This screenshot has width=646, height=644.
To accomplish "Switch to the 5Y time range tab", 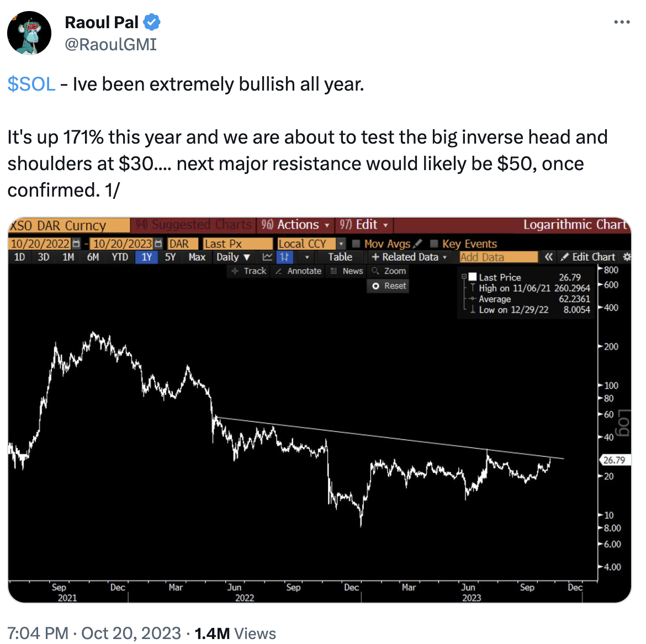I will click(x=170, y=257).
